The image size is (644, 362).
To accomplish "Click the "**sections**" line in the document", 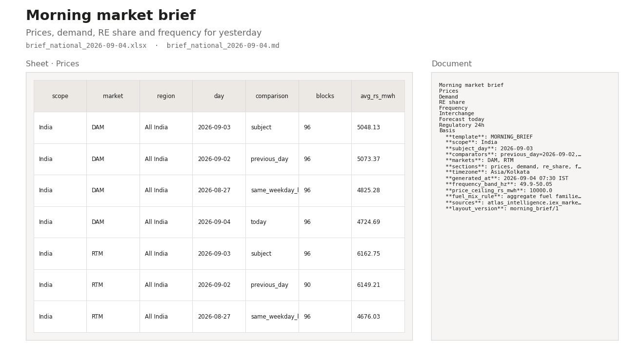I will [513, 167].
